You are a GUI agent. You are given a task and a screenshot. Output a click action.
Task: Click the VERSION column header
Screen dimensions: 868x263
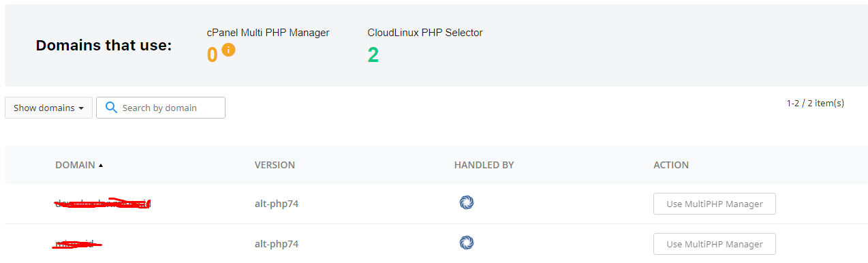[275, 165]
